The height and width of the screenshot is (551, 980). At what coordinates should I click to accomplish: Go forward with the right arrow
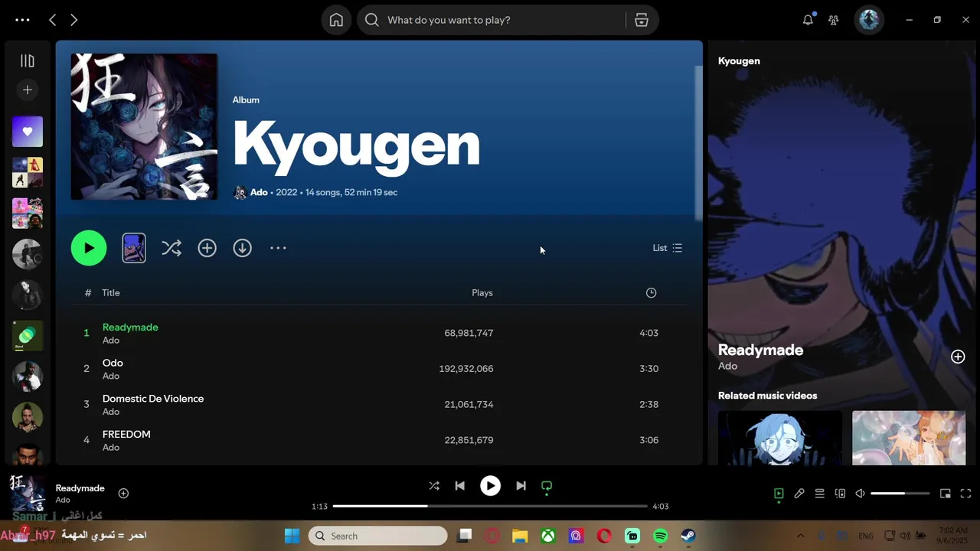pyautogui.click(x=73, y=20)
